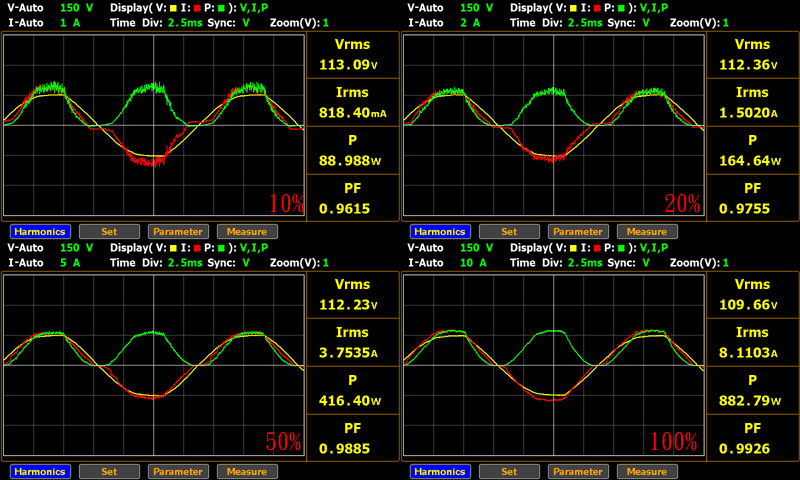
Task: Open Harmonics in the I-Auto 2 A panel
Action: [x=440, y=232]
